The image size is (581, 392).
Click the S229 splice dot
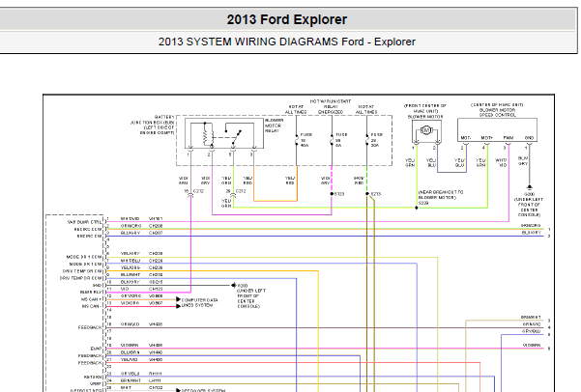pyautogui.click(x=417, y=208)
